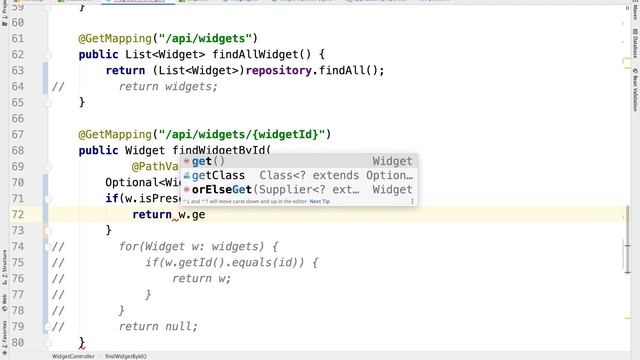
Task: Open the Structure tool window
Action: click(4, 267)
